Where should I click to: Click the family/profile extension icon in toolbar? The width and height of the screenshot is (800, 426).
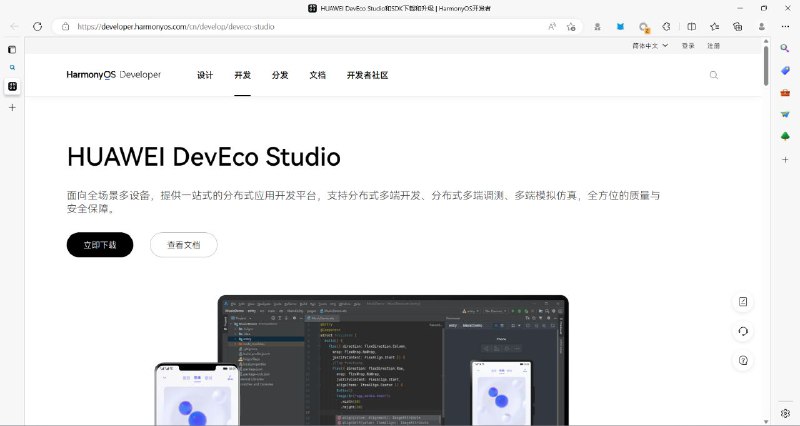point(597,27)
